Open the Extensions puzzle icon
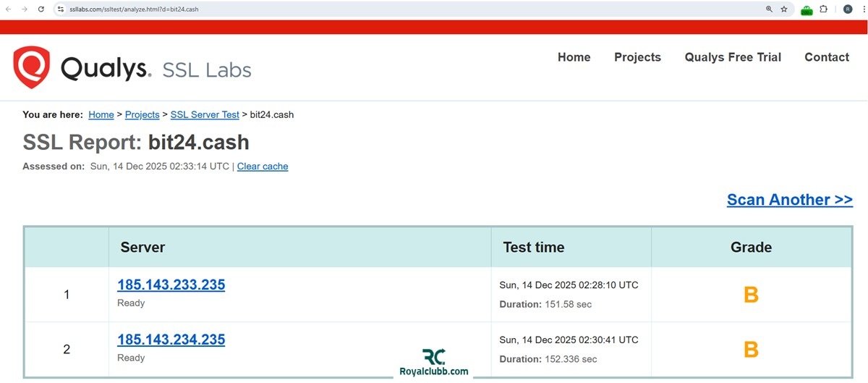 click(823, 9)
